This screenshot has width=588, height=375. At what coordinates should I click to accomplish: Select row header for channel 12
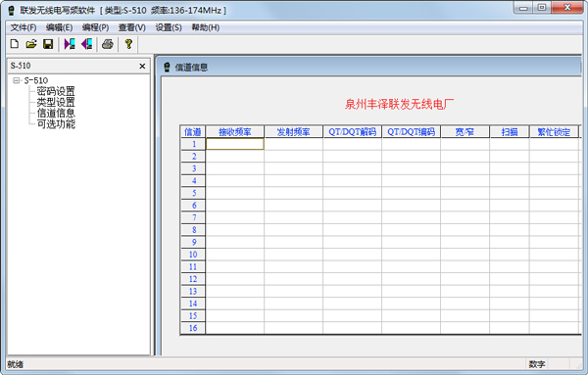click(x=193, y=279)
